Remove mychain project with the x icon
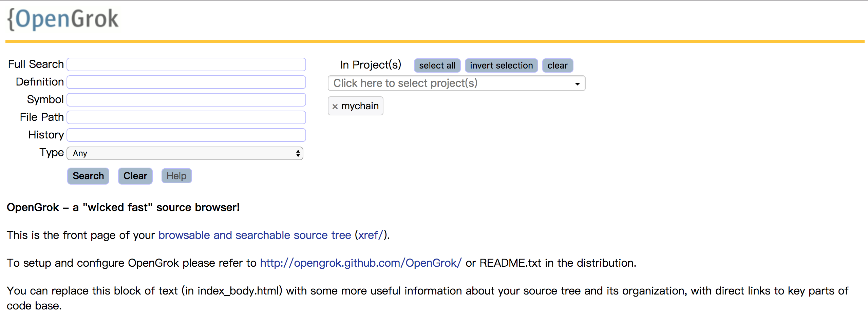The image size is (868, 323). (x=335, y=107)
